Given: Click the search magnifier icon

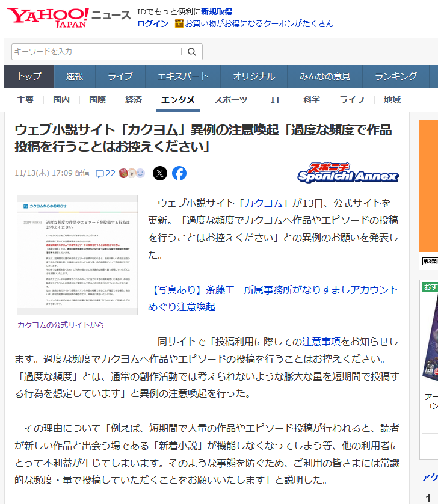Looking at the screenshot, I should 192,52.
